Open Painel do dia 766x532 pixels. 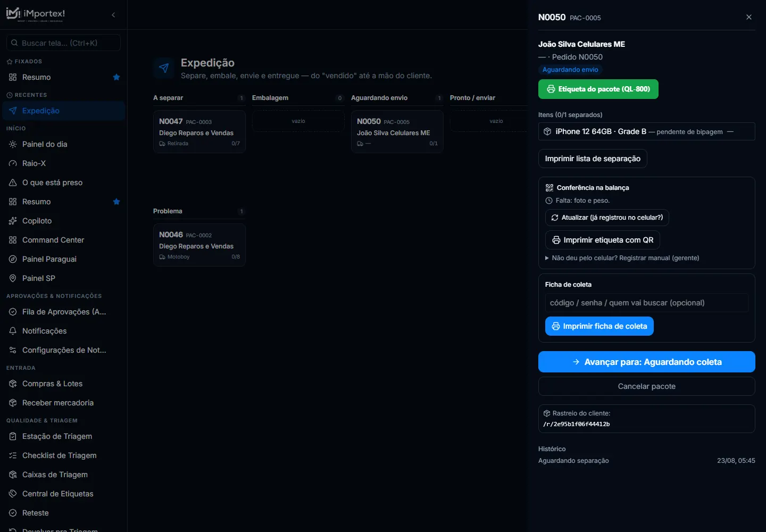(64, 144)
